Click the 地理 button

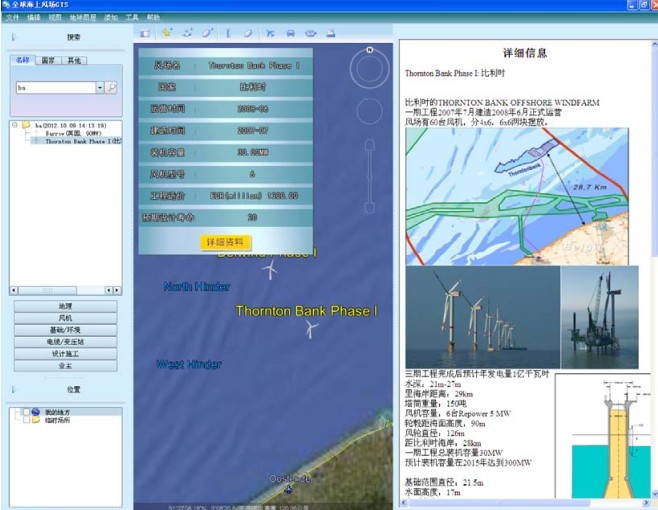pos(65,306)
